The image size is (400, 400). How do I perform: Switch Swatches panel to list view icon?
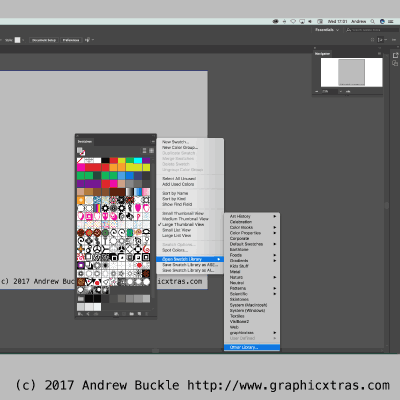[x=144, y=151]
